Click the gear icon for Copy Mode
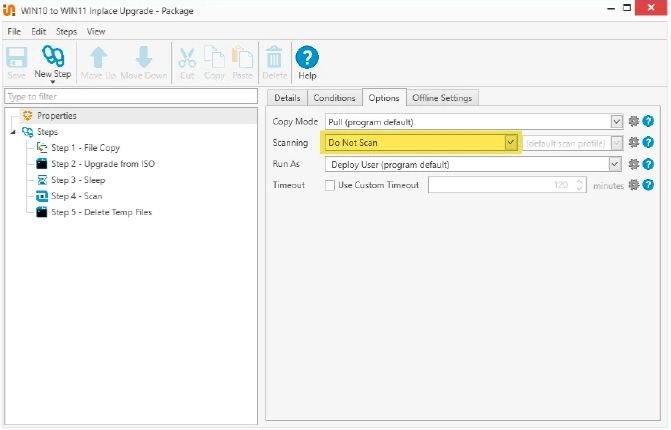The width and height of the screenshot is (671, 430). [x=634, y=122]
